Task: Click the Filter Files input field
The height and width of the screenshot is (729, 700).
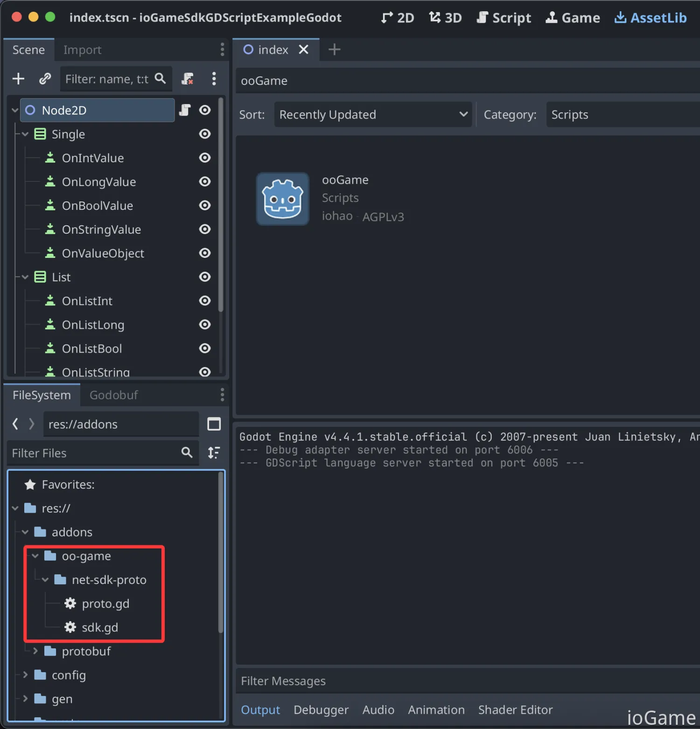Action: (93, 453)
